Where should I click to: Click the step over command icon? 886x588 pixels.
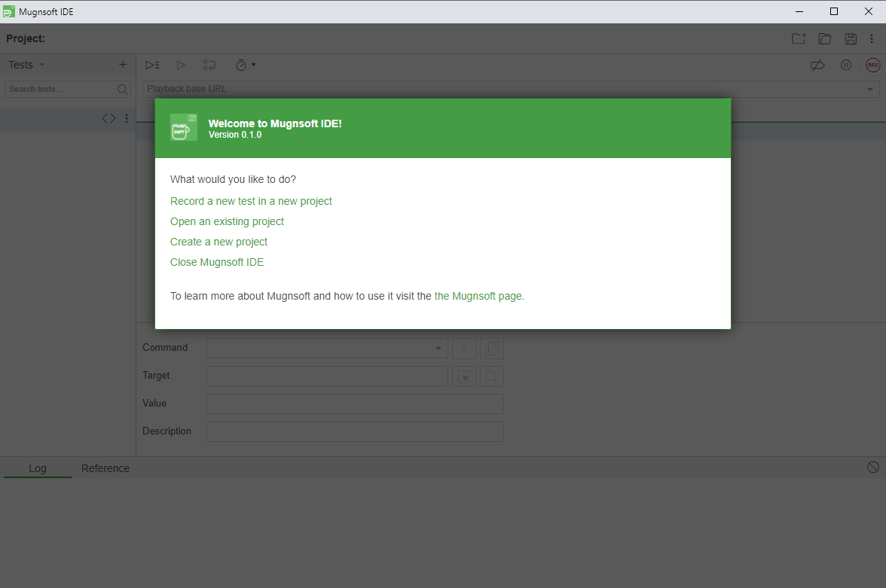209,65
